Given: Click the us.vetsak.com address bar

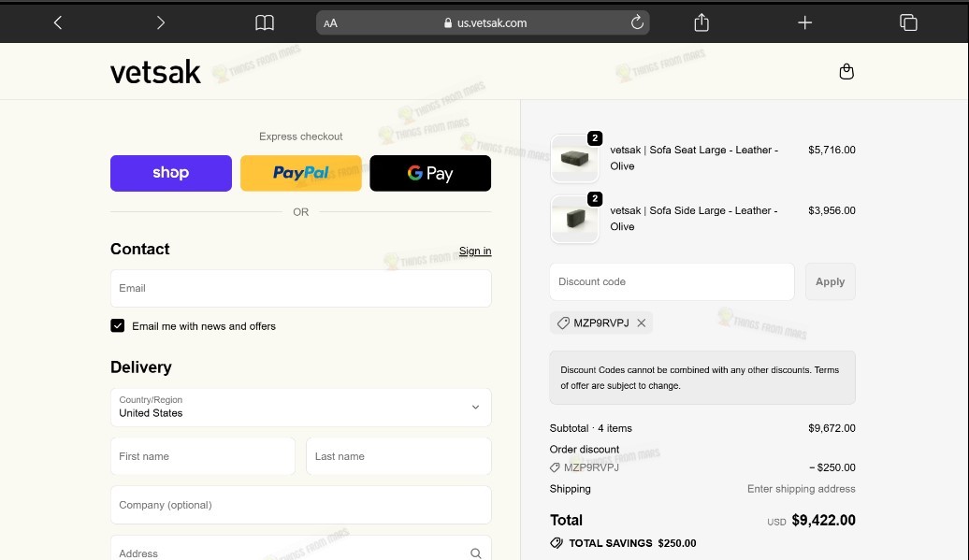Looking at the screenshot, I should (x=483, y=22).
